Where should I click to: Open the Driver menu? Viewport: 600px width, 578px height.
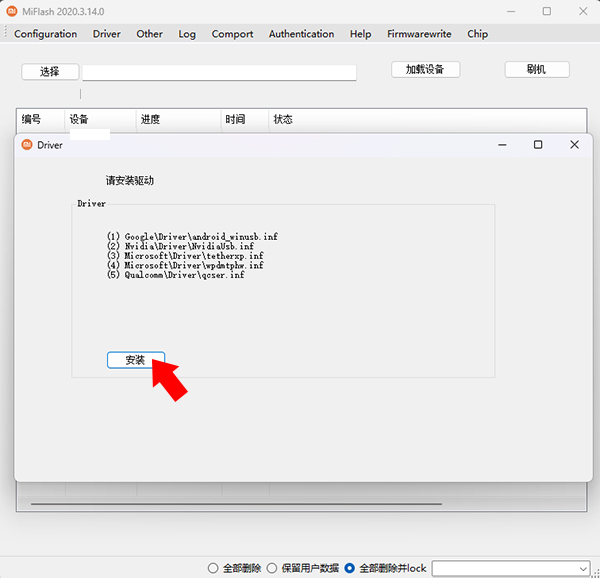point(106,34)
